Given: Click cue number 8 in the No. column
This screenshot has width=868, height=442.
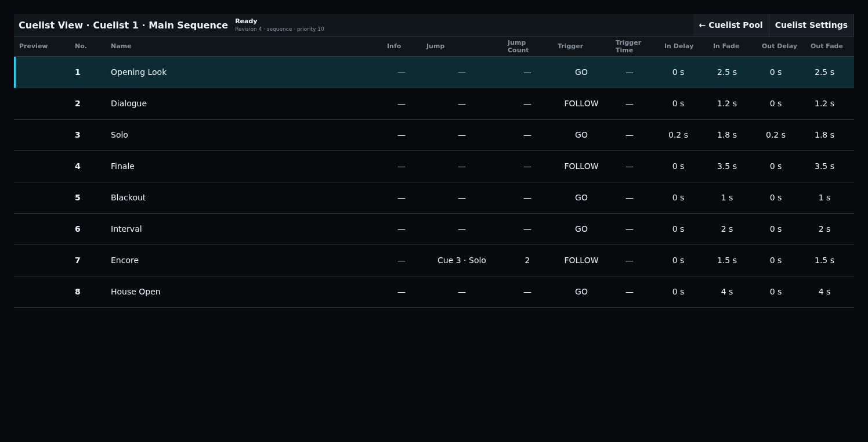Looking at the screenshot, I should click(78, 292).
